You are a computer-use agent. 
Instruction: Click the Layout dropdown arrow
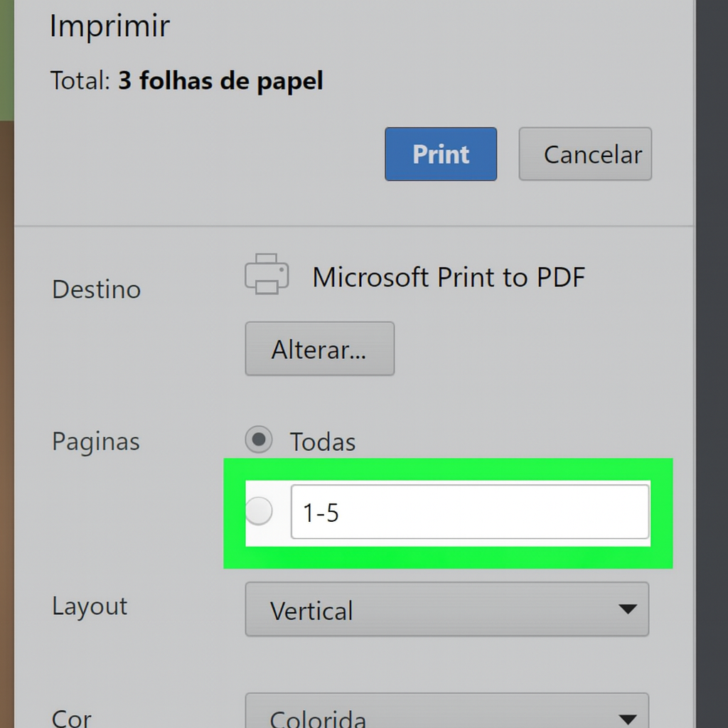point(628,609)
